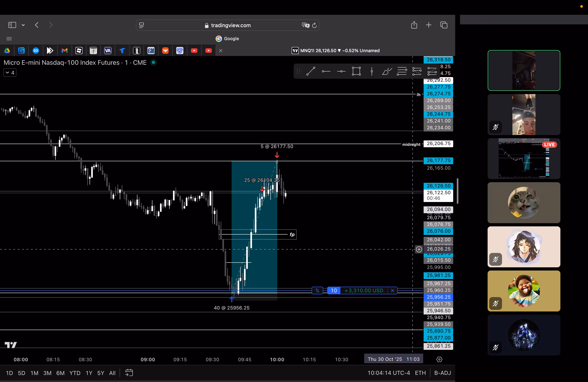Screen dimensions: 588x382
Task: Switch to the first YouTube pinned tab
Action: click(194, 51)
